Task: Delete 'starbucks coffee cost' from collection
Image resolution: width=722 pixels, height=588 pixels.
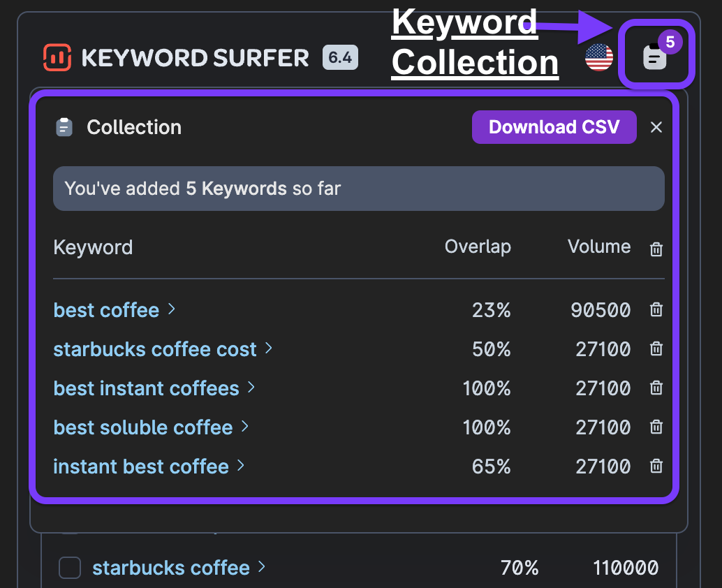Action: click(x=656, y=349)
